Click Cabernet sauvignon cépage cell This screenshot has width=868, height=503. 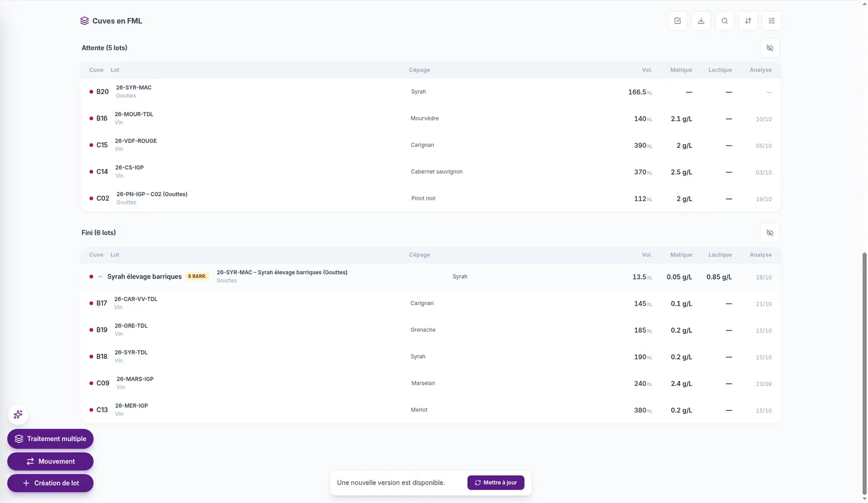click(x=437, y=172)
